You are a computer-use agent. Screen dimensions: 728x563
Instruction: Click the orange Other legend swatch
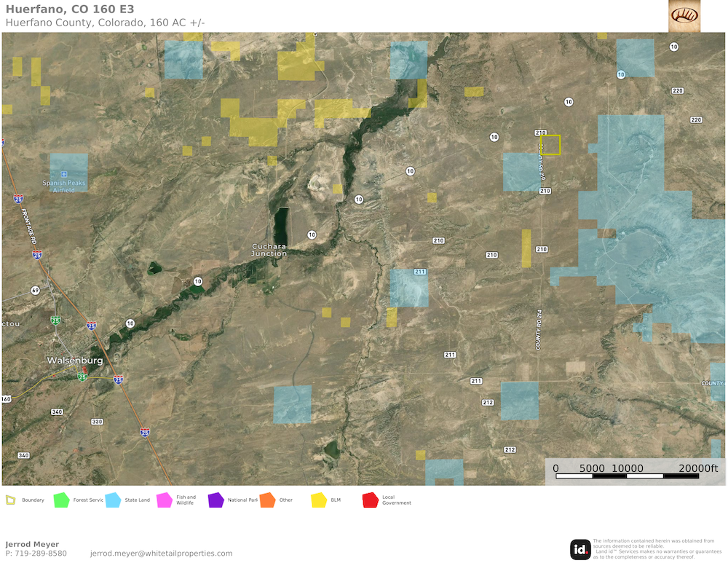click(x=267, y=500)
